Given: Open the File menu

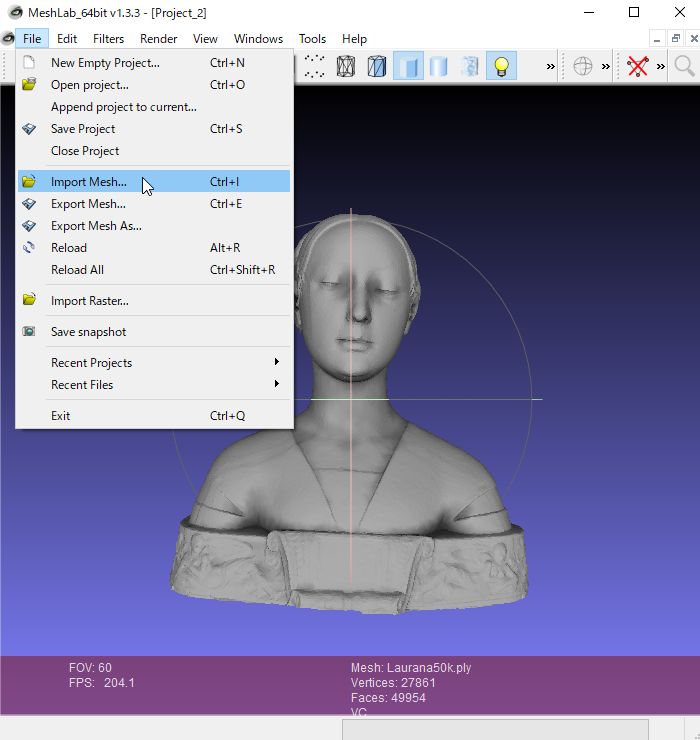Looking at the screenshot, I should 32,39.
